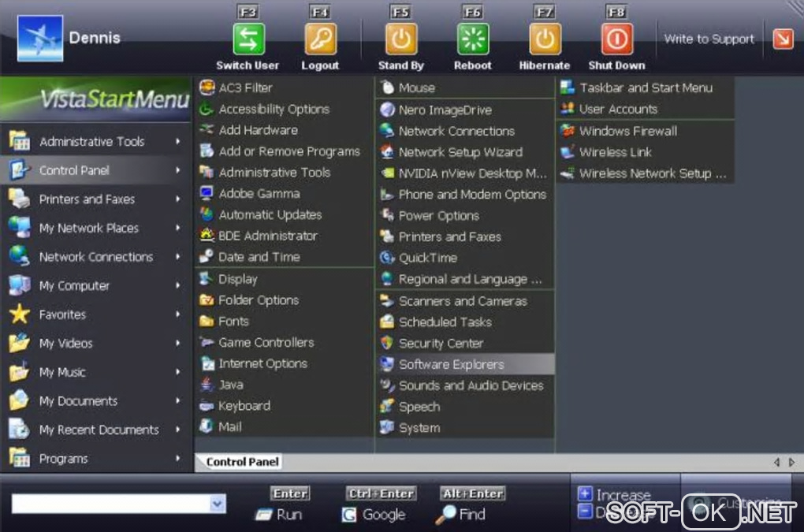Open Nero ImageDrive icon

pos(387,110)
